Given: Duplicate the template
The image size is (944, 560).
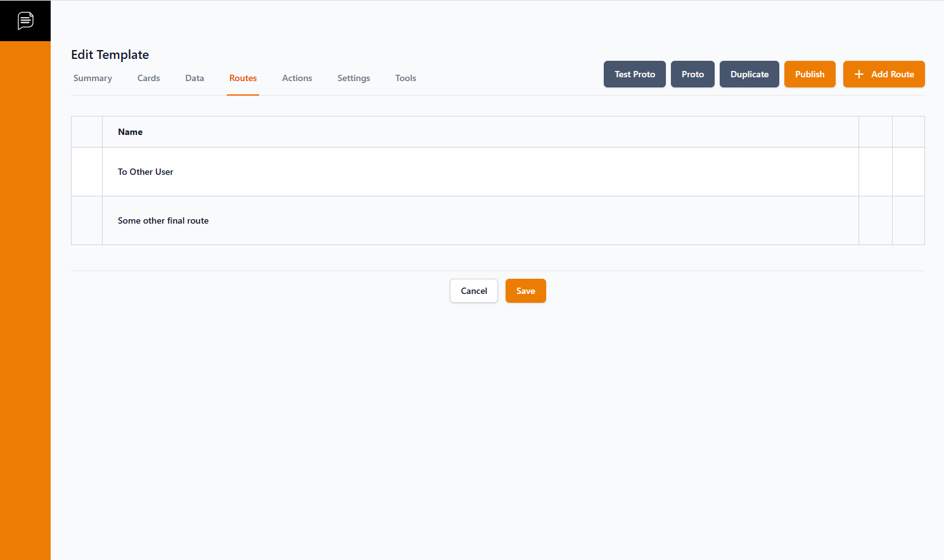Looking at the screenshot, I should pos(749,74).
